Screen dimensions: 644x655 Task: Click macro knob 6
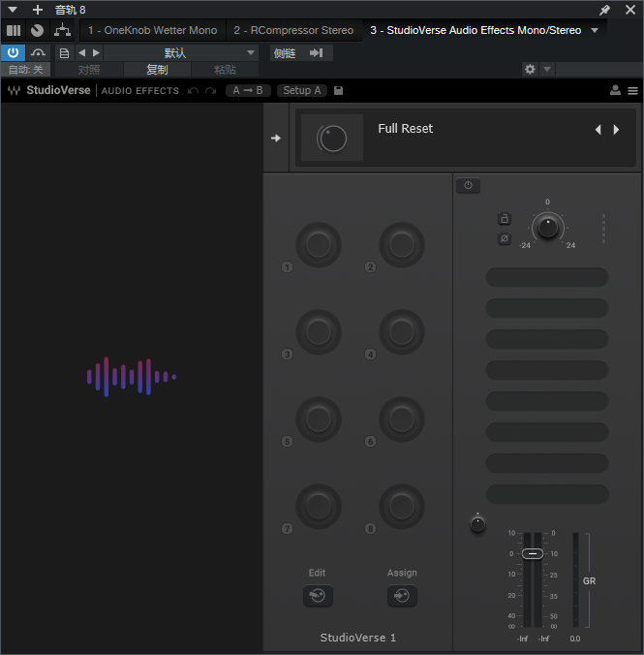click(401, 420)
